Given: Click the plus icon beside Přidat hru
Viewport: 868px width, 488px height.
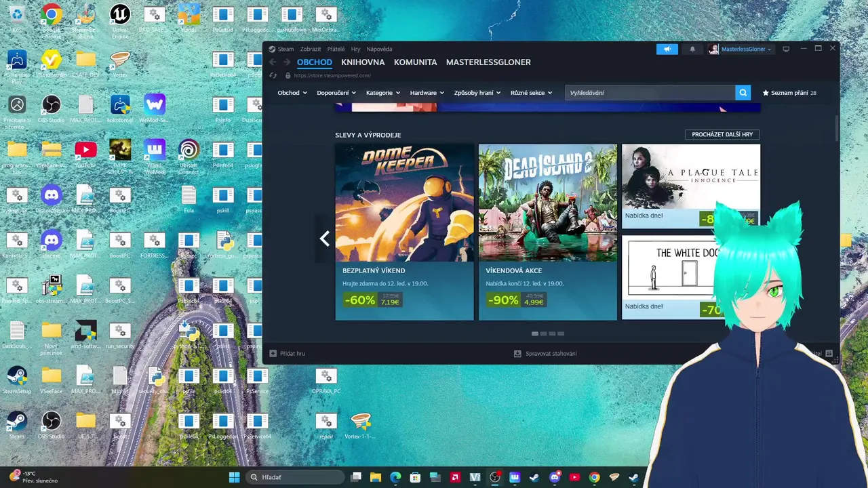Looking at the screenshot, I should tap(273, 353).
